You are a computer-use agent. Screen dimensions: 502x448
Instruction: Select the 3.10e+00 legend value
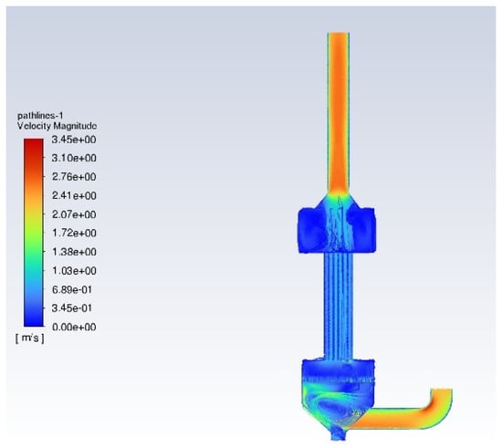coord(74,158)
